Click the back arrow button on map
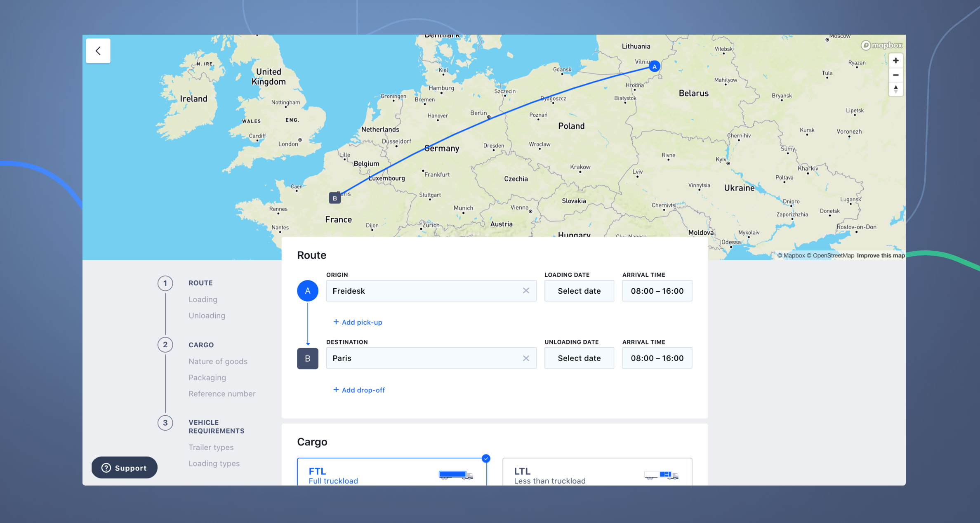980x523 pixels. (98, 51)
